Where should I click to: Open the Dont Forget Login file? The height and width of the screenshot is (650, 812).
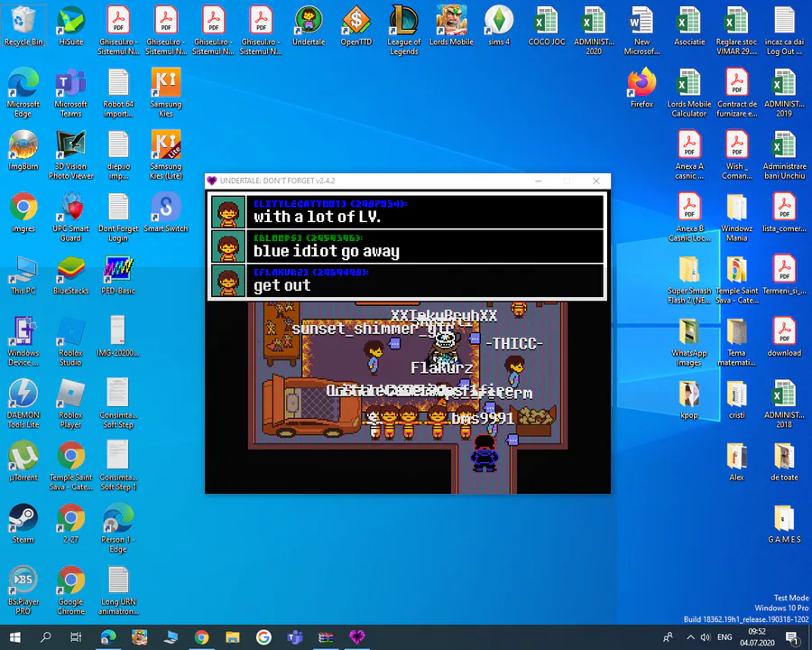(x=118, y=217)
